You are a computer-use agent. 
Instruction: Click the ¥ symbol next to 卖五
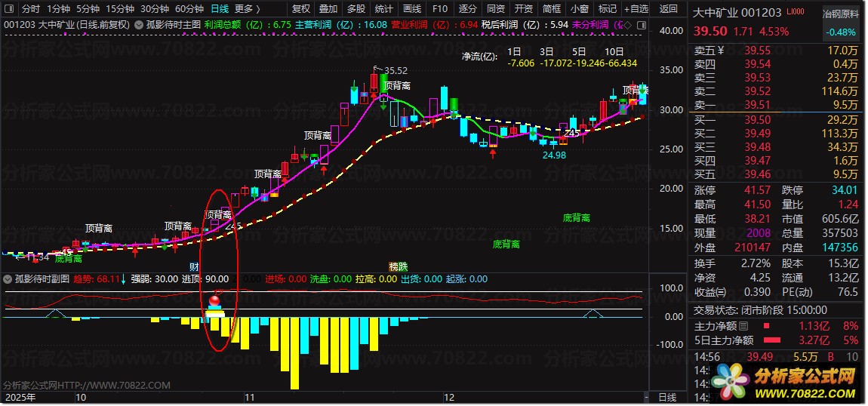click(721, 51)
